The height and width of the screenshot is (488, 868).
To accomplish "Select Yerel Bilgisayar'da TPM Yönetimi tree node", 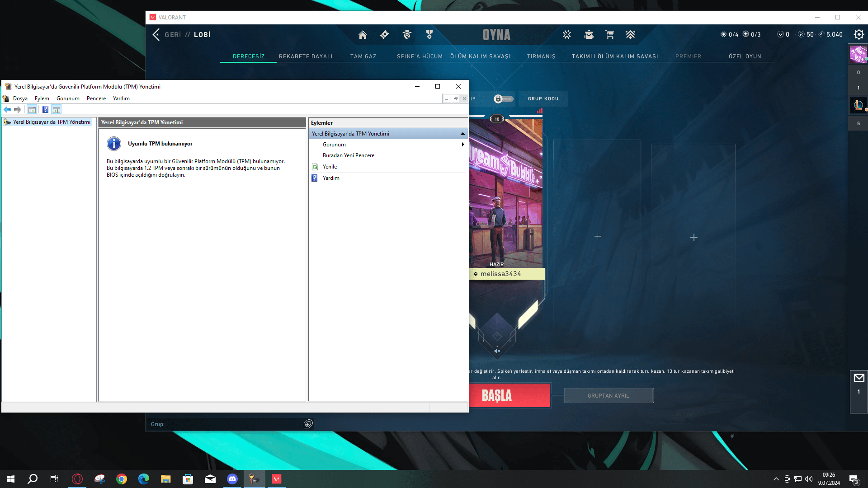I will [x=52, y=122].
